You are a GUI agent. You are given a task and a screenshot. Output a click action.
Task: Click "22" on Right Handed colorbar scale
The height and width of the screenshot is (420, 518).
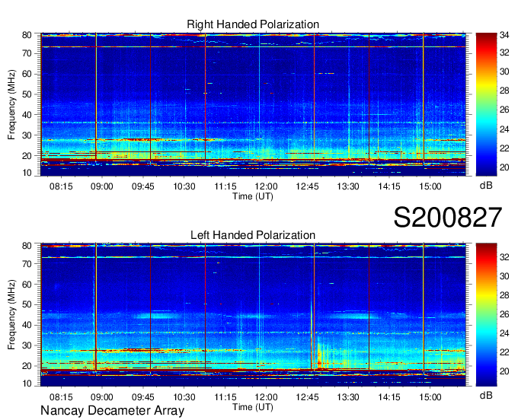coord(504,148)
